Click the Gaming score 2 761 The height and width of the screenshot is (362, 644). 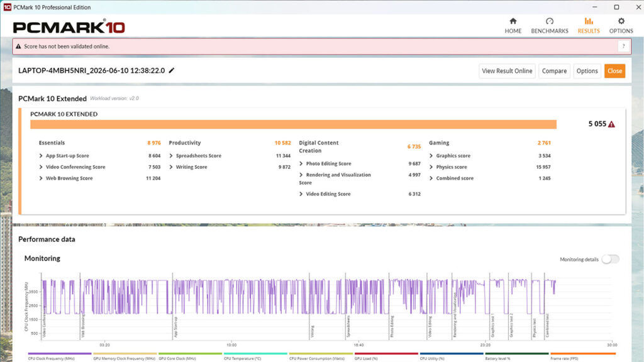pyautogui.click(x=544, y=143)
